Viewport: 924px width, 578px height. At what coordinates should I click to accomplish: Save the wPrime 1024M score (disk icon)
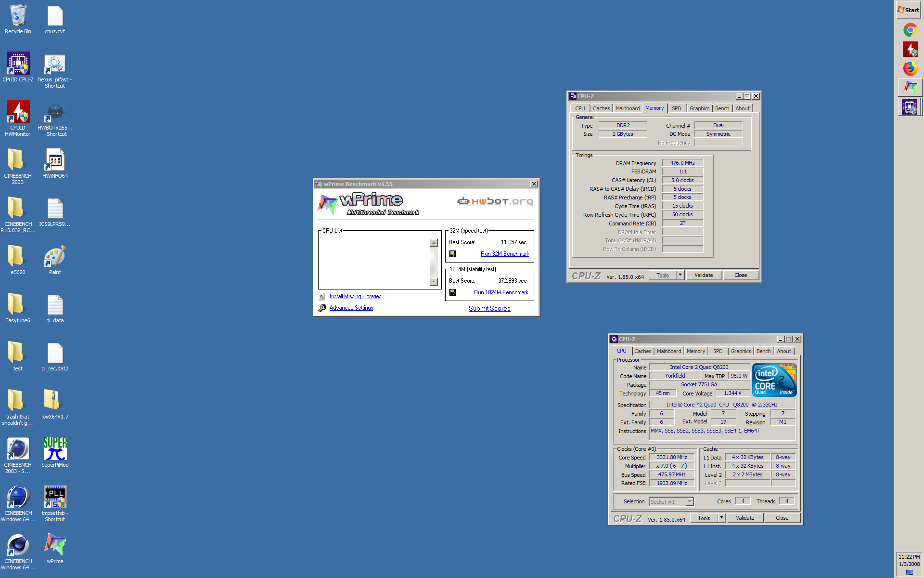(452, 292)
